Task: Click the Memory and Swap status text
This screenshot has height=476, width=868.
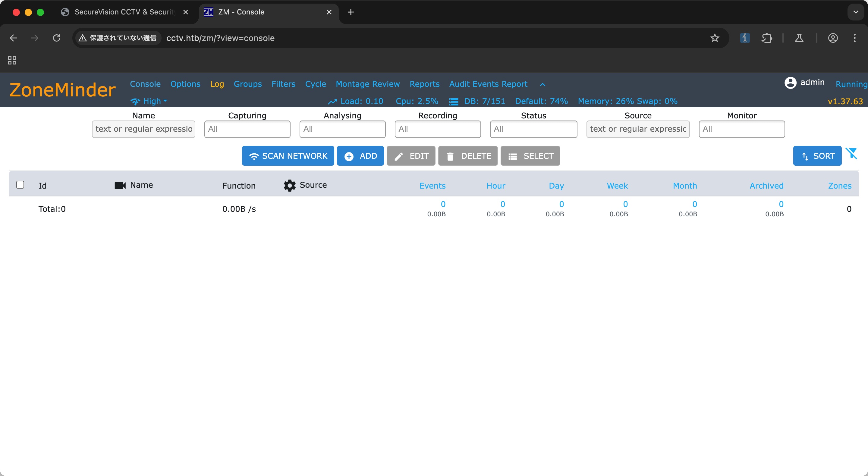Action: pyautogui.click(x=627, y=101)
